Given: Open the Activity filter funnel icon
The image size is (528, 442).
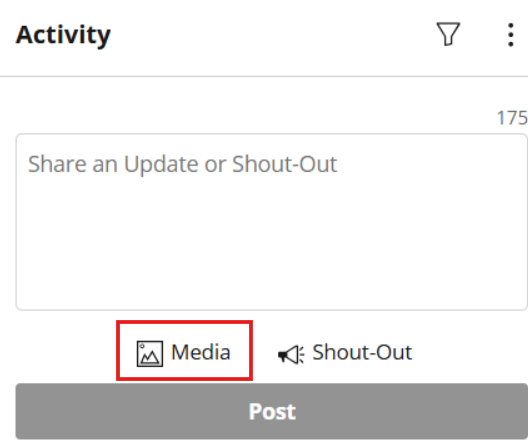Looking at the screenshot, I should 448,34.
